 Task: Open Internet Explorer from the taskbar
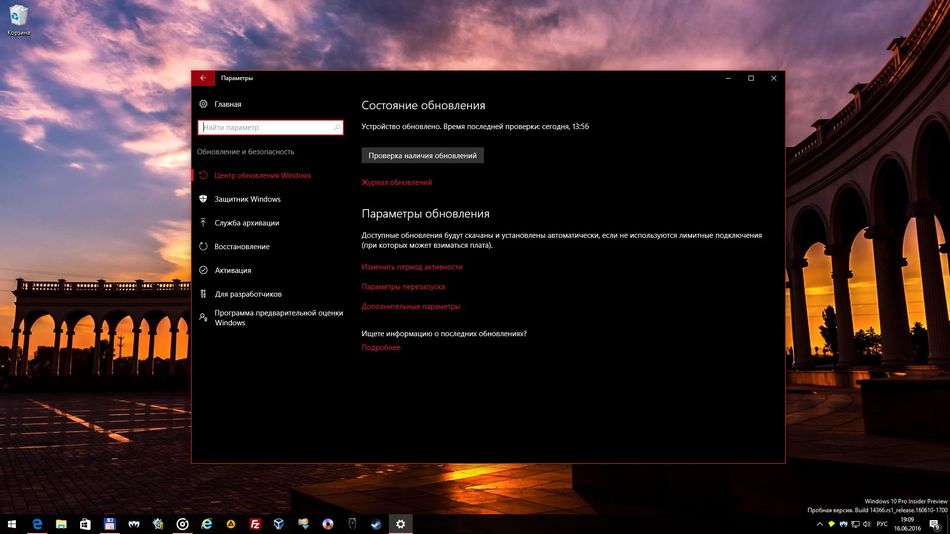coord(207,524)
